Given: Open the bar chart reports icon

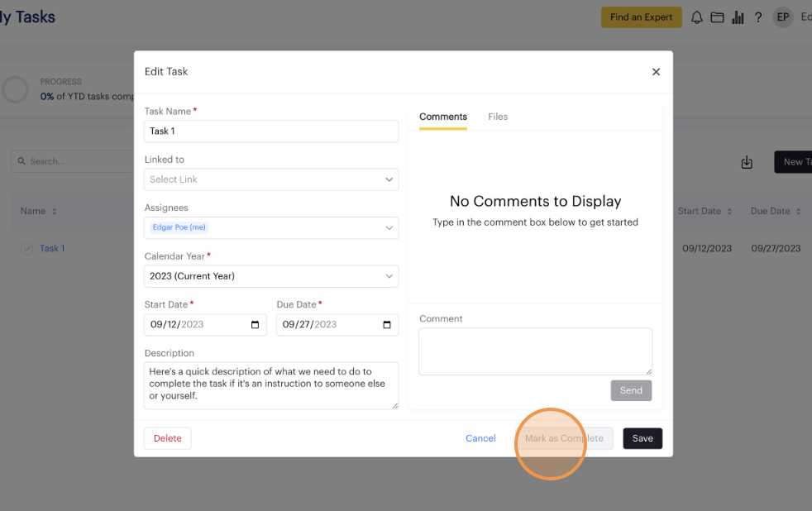Looking at the screenshot, I should pos(738,17).
